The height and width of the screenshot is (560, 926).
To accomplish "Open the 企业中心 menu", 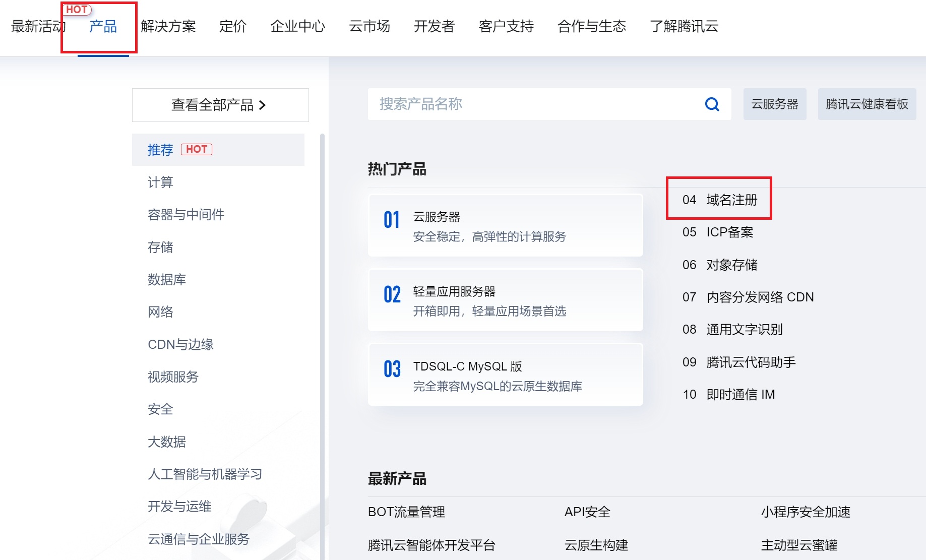I will point(298,26).
